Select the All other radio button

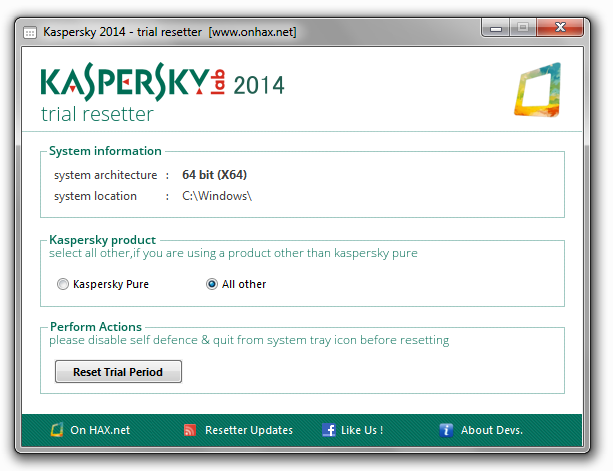(212, 284)
